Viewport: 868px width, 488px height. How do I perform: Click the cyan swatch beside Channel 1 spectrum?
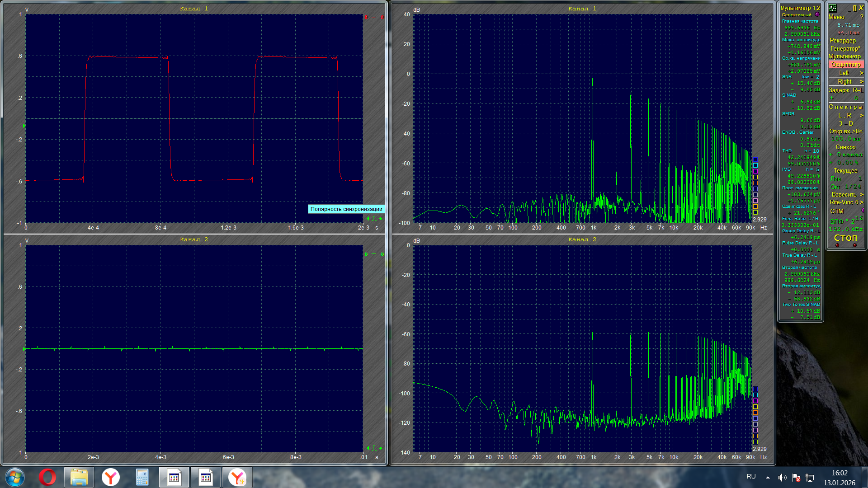click(x=755, y=165)
